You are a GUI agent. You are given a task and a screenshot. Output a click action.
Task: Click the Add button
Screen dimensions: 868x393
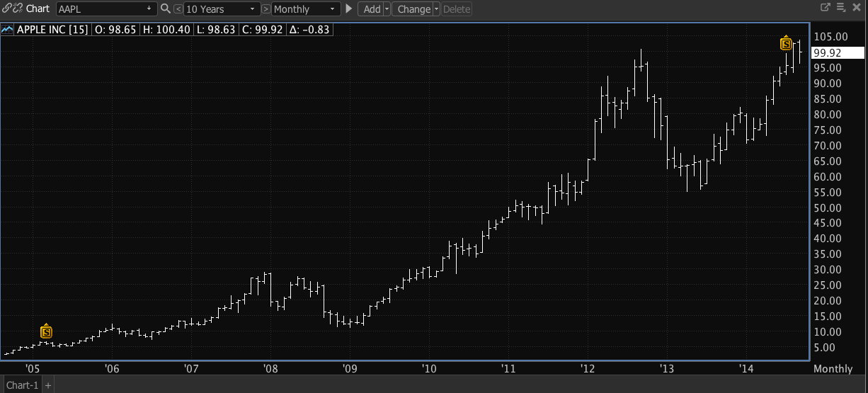tap(371, 9)
